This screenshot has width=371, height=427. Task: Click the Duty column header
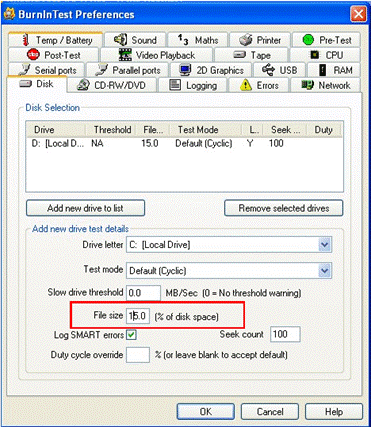coord(323,130)
